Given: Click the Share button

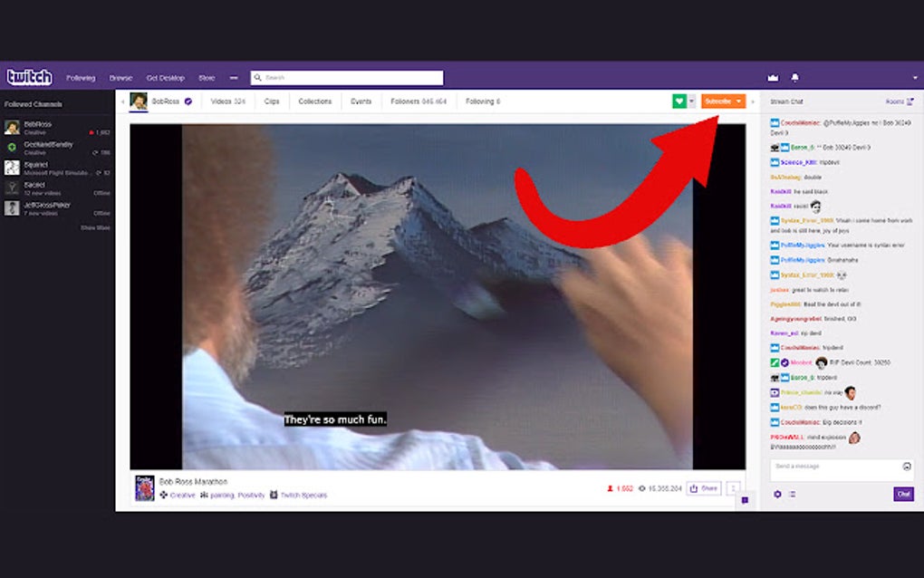Looking at the screenshot, I should (704, 488).
